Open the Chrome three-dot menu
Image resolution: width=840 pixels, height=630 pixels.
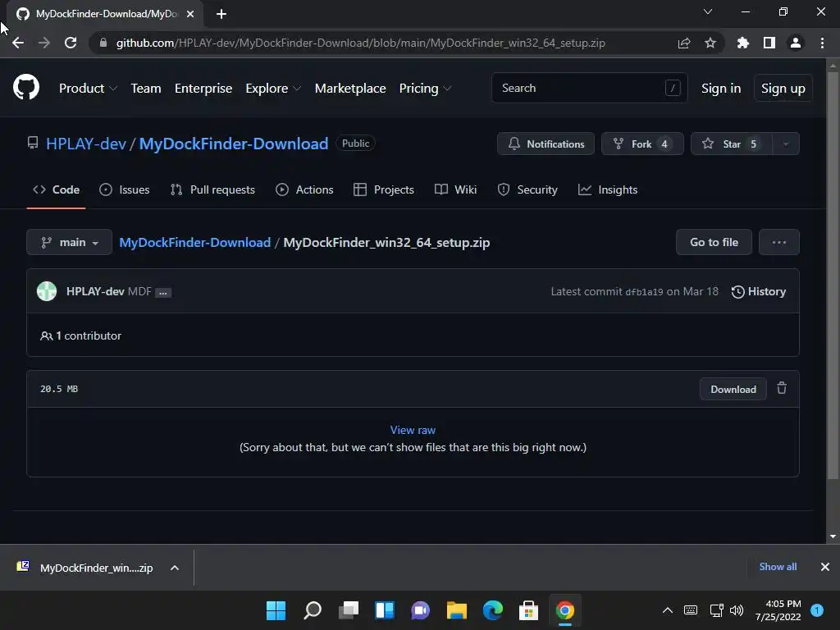pos(822,43)
